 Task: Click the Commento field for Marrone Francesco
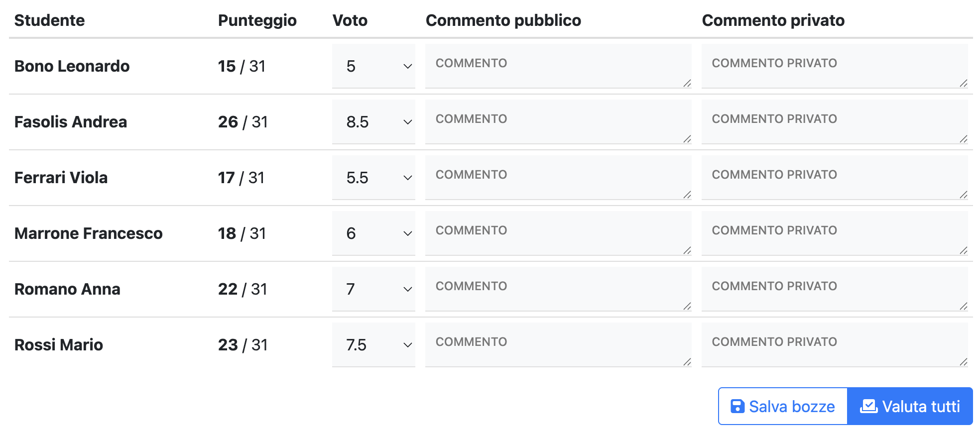tap(558, 233)
